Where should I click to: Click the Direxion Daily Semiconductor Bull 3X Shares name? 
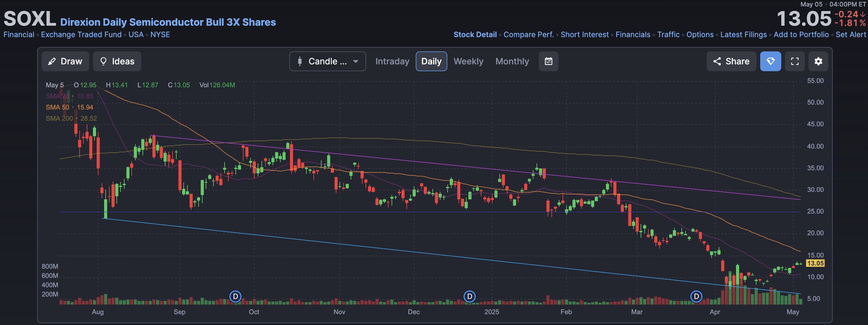[x=168, y=22]
